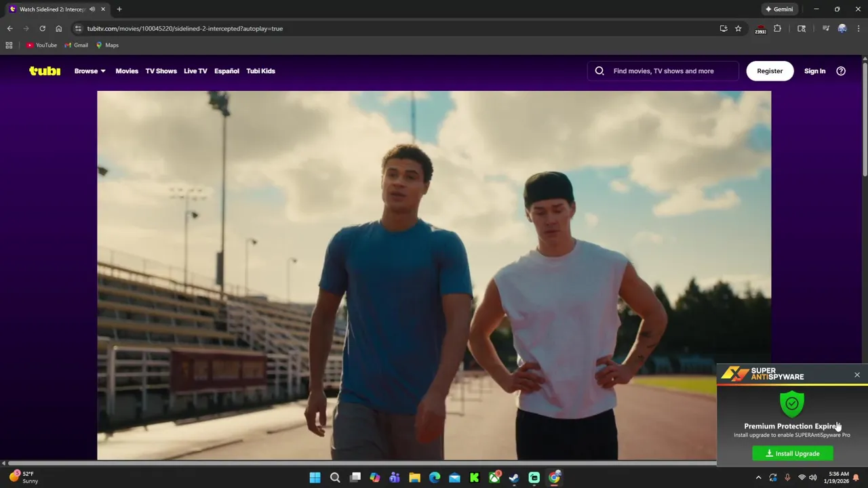Open the Mail app on taskbar
This screenshot has width=868, height=488.
pyautogui.click(x=454, y=478)
